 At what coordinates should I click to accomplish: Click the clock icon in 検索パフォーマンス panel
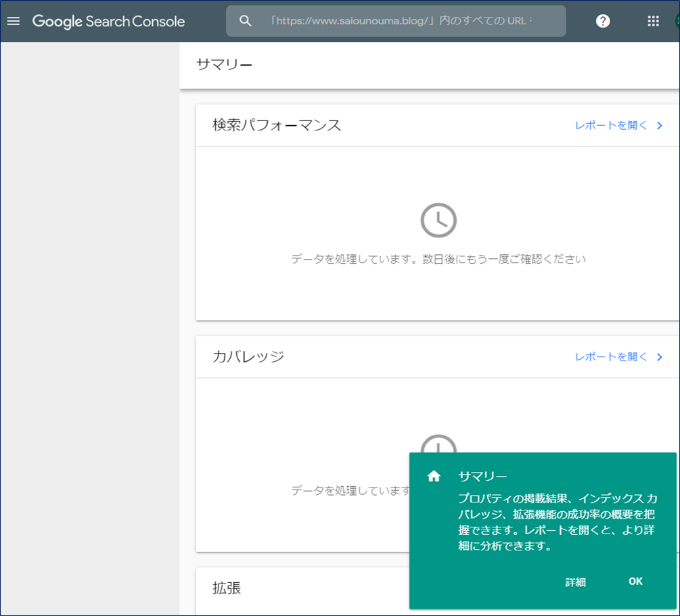[438, 219]
